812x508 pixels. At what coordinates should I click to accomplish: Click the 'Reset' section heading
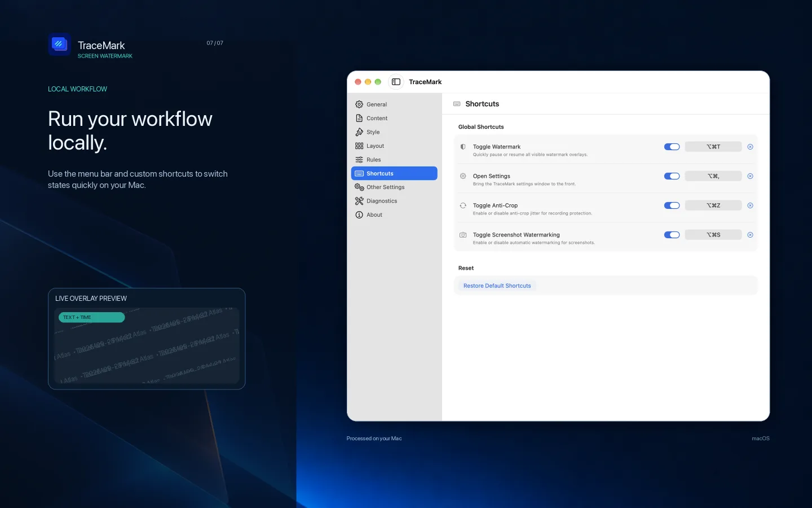point(466,268)
